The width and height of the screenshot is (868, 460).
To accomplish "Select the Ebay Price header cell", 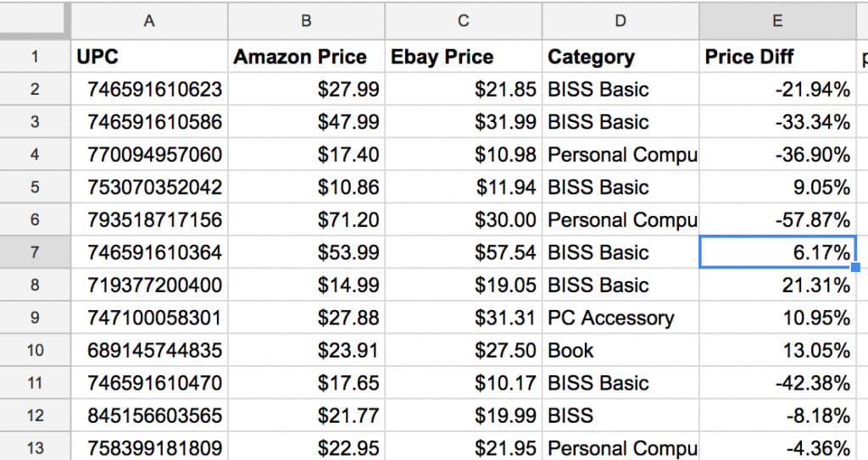I will [x=464, y=57].
